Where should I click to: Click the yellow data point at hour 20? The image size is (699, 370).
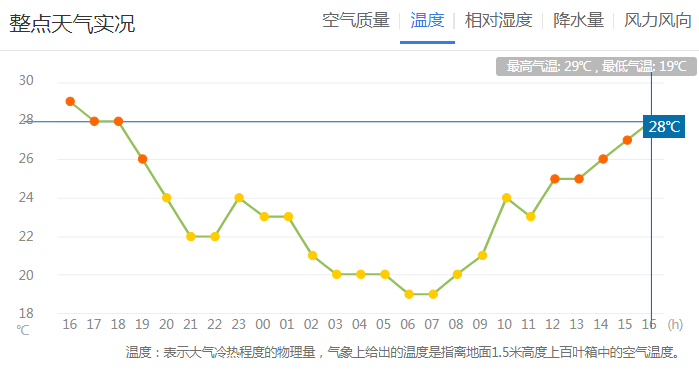(167, 198)
